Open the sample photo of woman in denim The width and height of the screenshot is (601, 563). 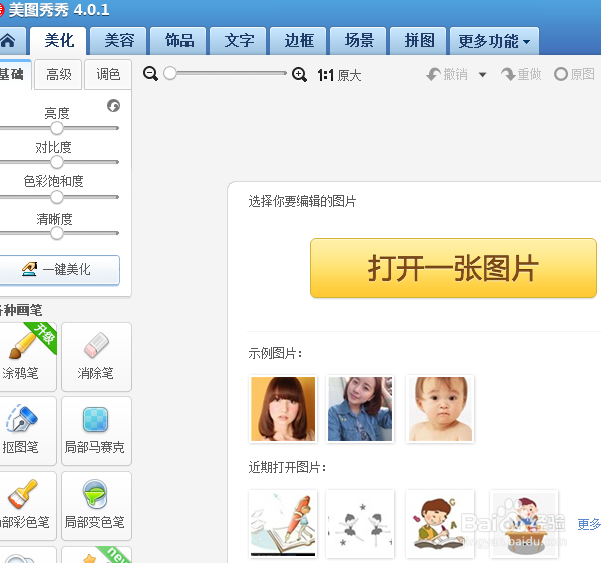(x=360, y=409)
